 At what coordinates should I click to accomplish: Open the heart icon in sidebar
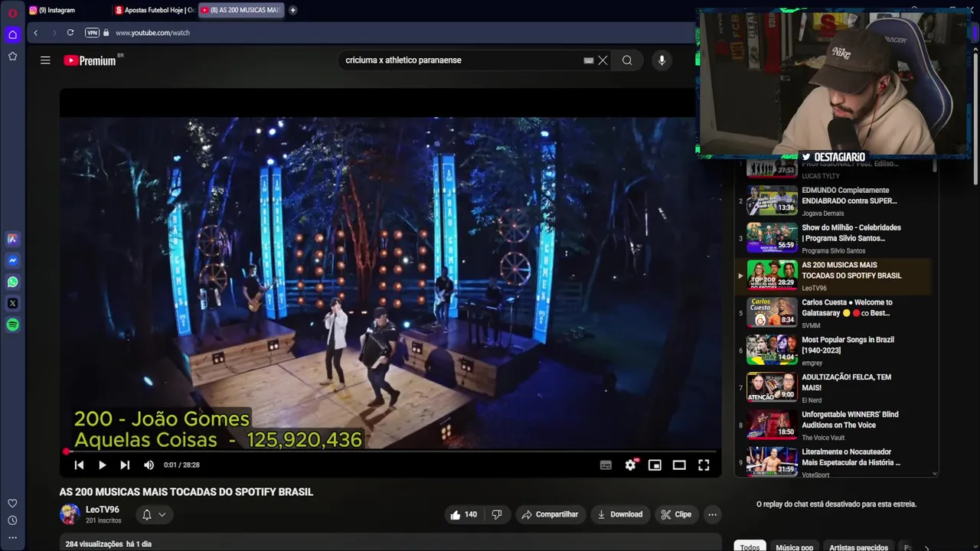point(12,503)
